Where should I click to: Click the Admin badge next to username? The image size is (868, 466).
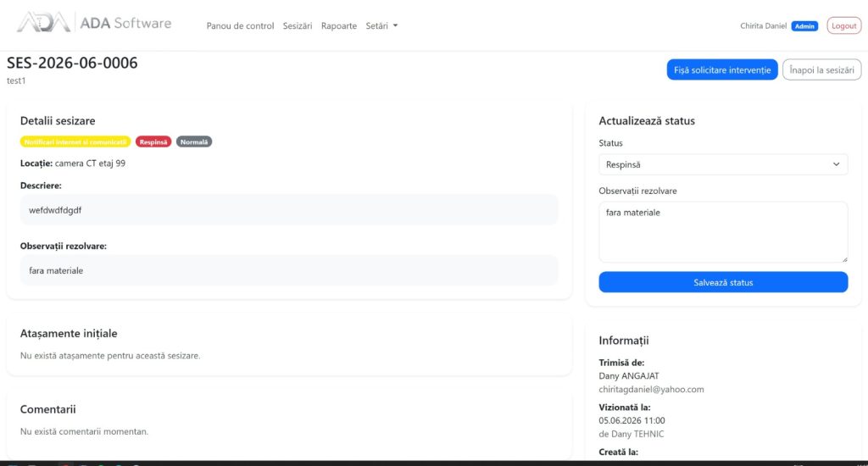click(x=804, y=26)
